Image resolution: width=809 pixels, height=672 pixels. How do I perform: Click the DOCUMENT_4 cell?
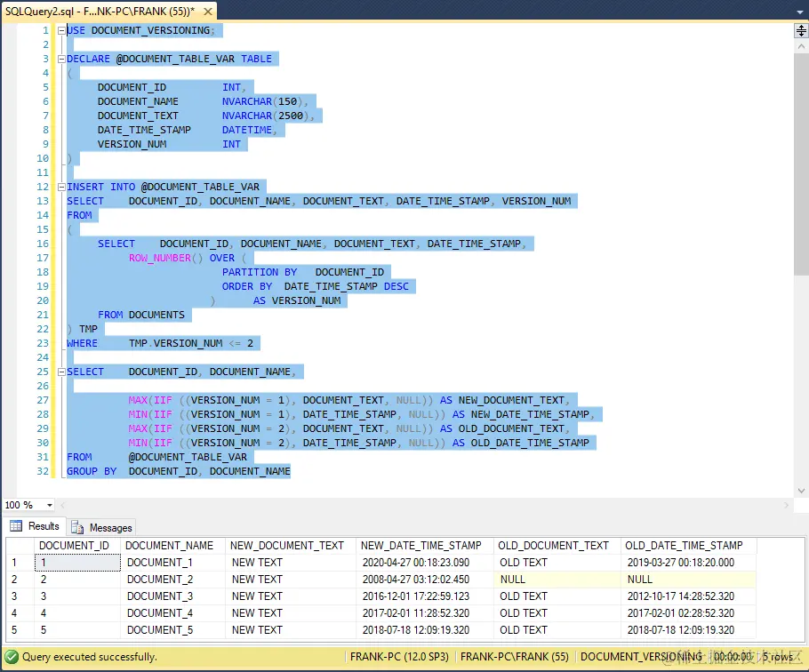coord(172,613)
